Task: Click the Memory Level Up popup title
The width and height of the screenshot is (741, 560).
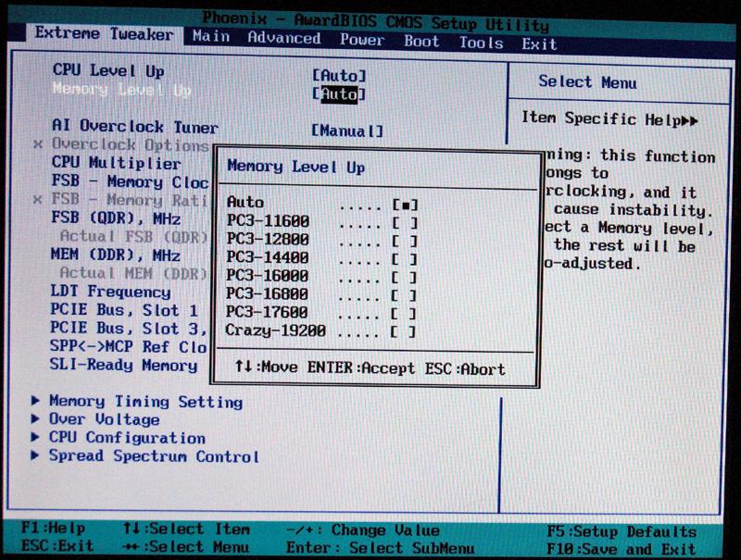Action: pyautogui.click(x=295, y=167)
